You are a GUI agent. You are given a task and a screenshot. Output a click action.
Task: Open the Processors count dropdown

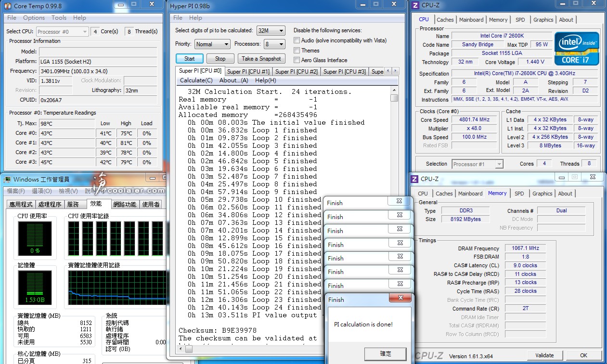click(x=274, y=44)
